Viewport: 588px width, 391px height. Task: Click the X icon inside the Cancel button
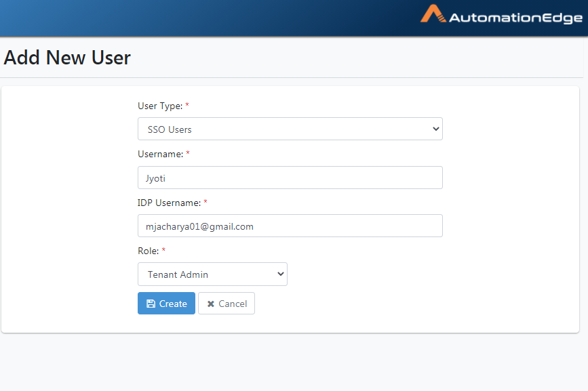(x=211, y=304)
